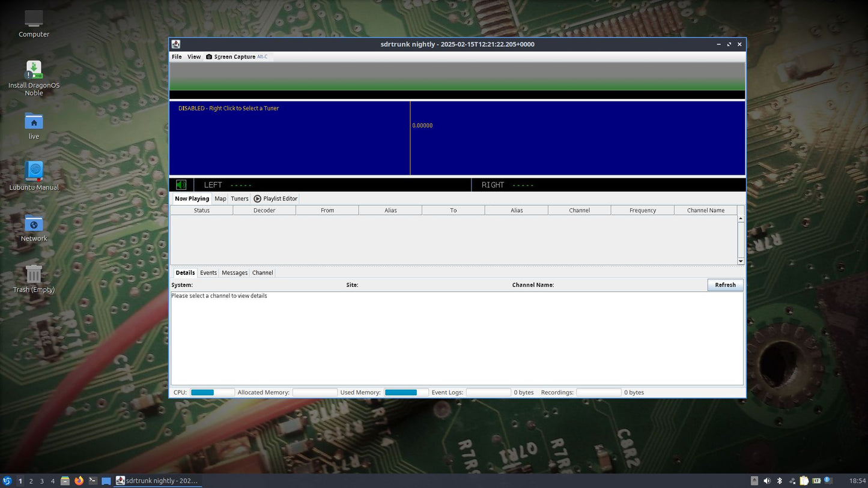Click the DISABLED tuner message text
The image size is (868, 488).
[228, 108]
